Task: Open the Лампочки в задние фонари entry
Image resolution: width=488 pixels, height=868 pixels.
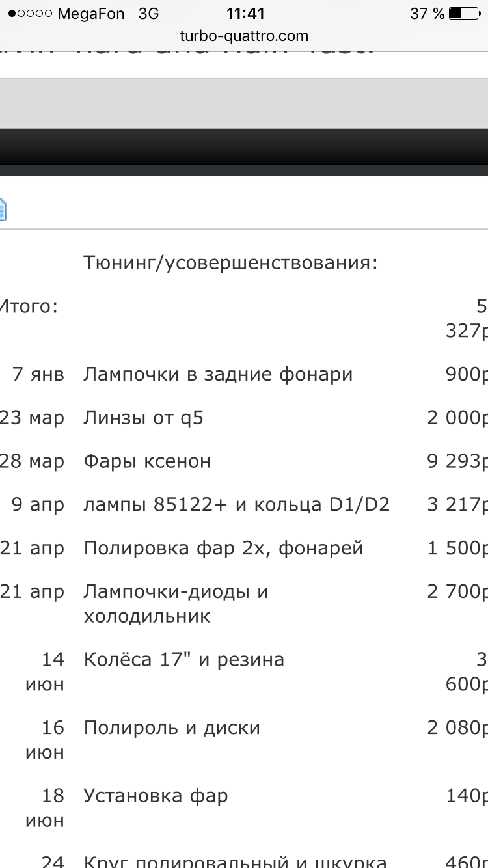Action: coord(218,374)
